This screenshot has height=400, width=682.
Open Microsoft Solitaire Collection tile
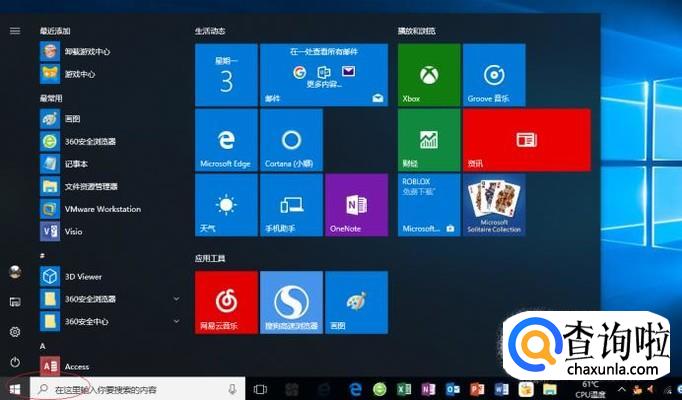click(x=494, y=205)
